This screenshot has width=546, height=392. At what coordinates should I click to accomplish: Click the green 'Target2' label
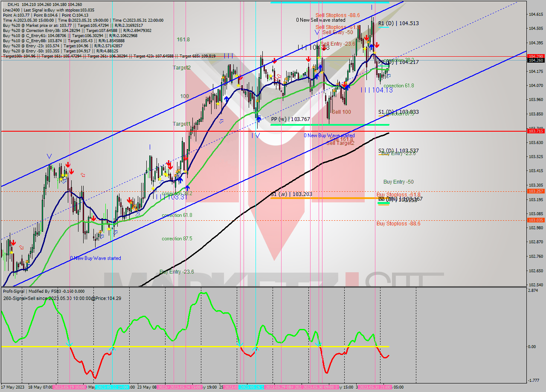[182, 68]
